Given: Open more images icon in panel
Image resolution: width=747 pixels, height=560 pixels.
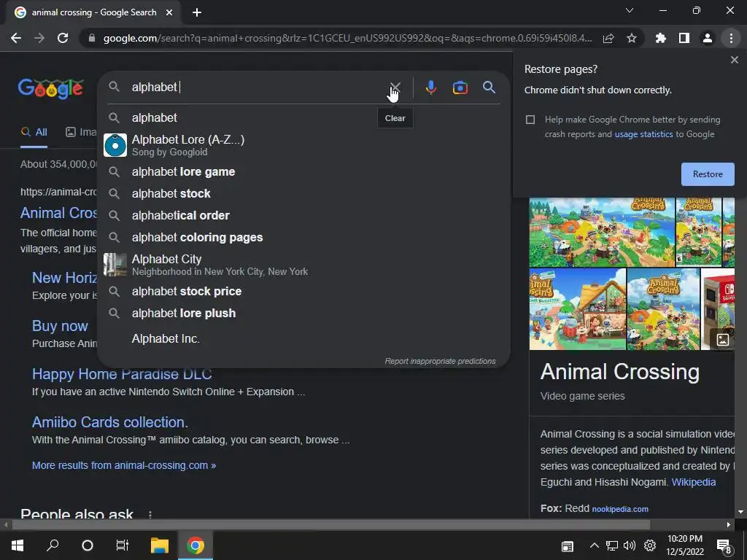Looking at the screenshot, I should click(x=723, y=340).
